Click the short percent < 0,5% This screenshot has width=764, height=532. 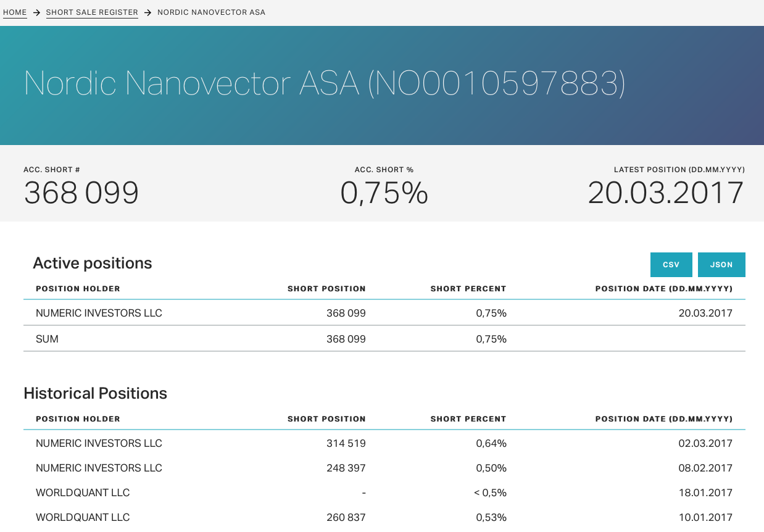tap(491, 493)
